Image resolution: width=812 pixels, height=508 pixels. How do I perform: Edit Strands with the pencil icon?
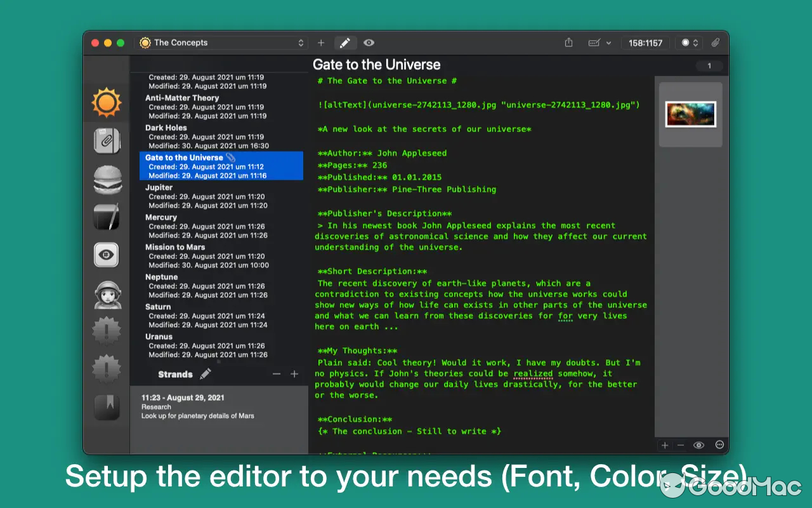(206, 374)
